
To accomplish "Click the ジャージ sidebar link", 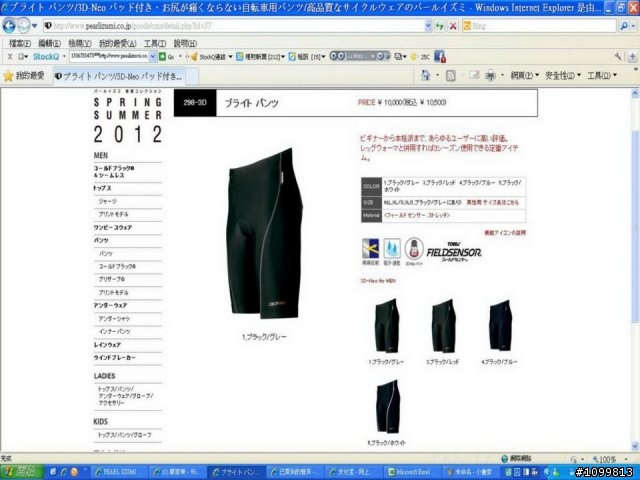I will (107, 201).
